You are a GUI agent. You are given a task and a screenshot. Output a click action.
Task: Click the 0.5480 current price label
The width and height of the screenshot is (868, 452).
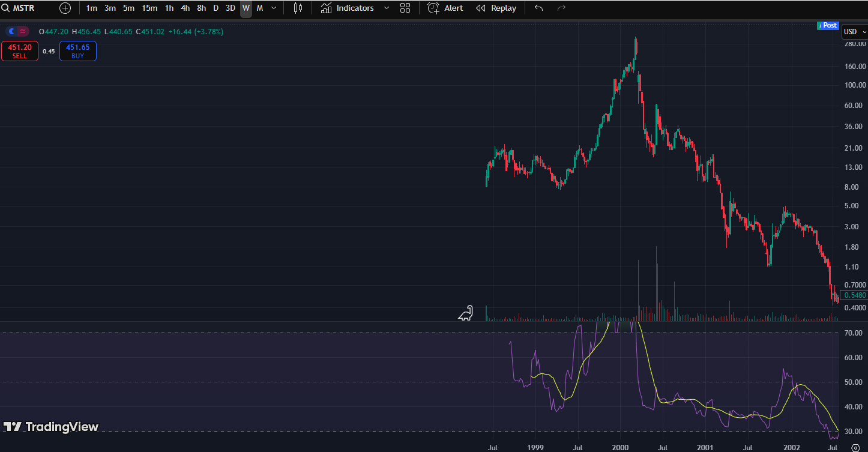point(854,295)
